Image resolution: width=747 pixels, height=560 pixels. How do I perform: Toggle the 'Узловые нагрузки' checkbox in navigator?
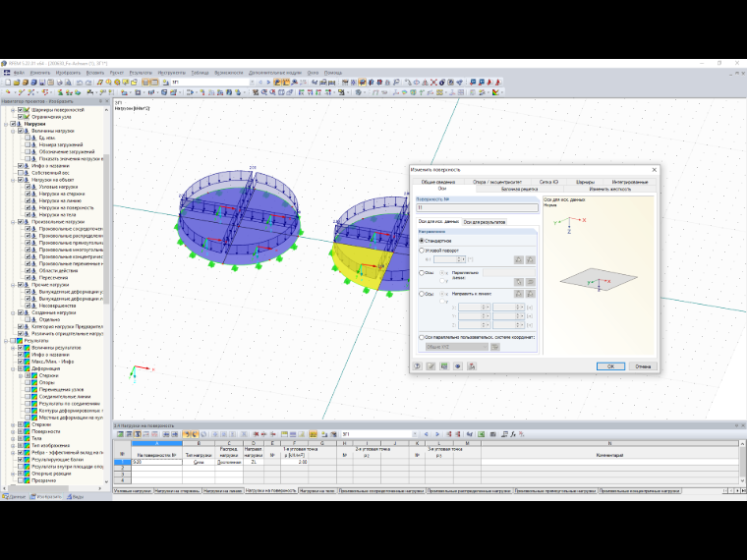[28, 187]
